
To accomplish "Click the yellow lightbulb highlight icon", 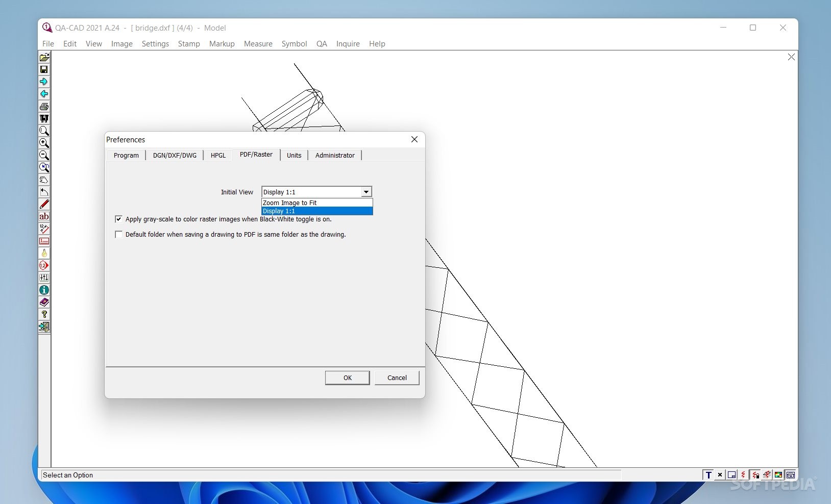I will [x=44, y=253].
